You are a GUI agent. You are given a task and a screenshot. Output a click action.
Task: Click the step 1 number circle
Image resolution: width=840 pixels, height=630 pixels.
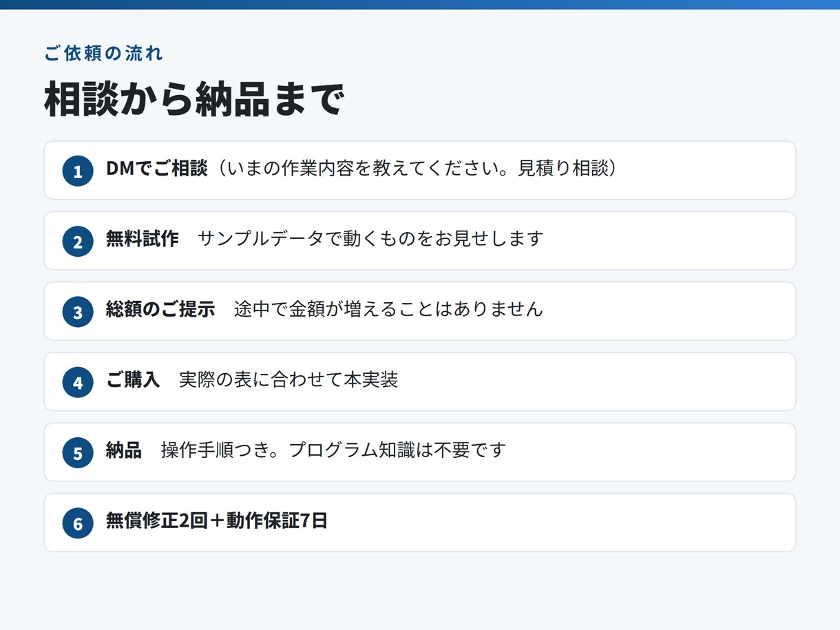[78, 171]
